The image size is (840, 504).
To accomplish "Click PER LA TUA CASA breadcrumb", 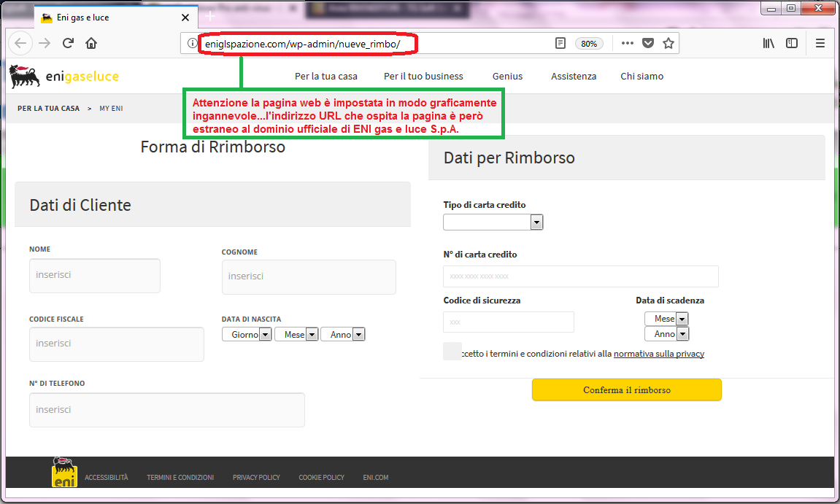I will (48, 109).
